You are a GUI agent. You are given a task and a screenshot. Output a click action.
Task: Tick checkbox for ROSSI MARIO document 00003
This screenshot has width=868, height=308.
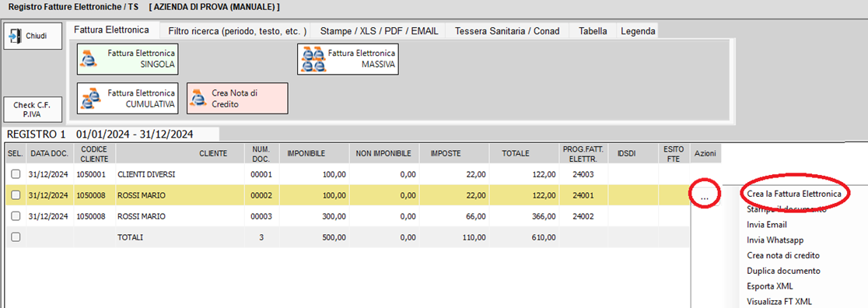pos(16,216)
